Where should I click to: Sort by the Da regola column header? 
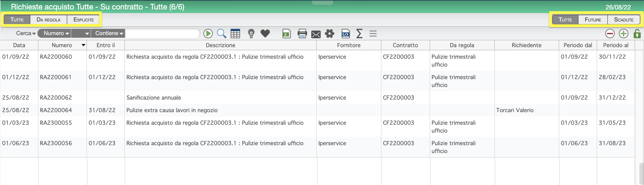point(462,45)
